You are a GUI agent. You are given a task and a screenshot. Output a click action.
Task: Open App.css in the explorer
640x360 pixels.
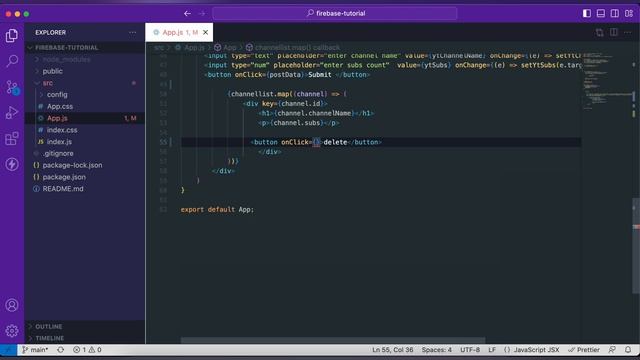(85, 106)
